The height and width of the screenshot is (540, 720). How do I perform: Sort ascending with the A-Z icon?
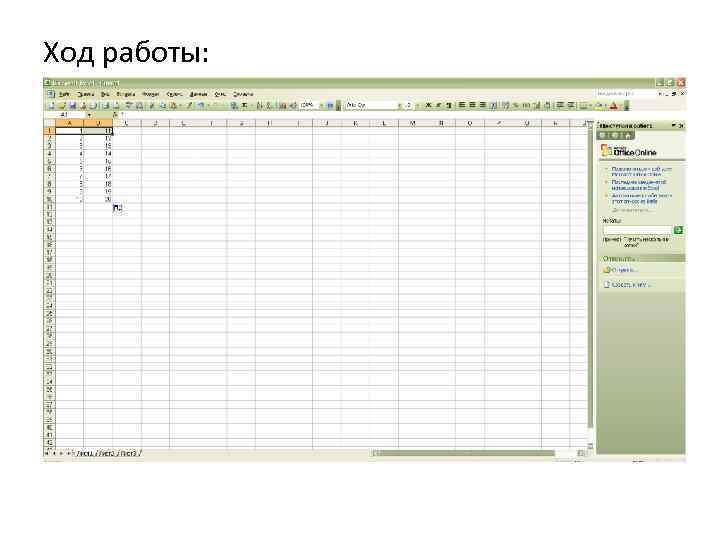tap(259, 105)
